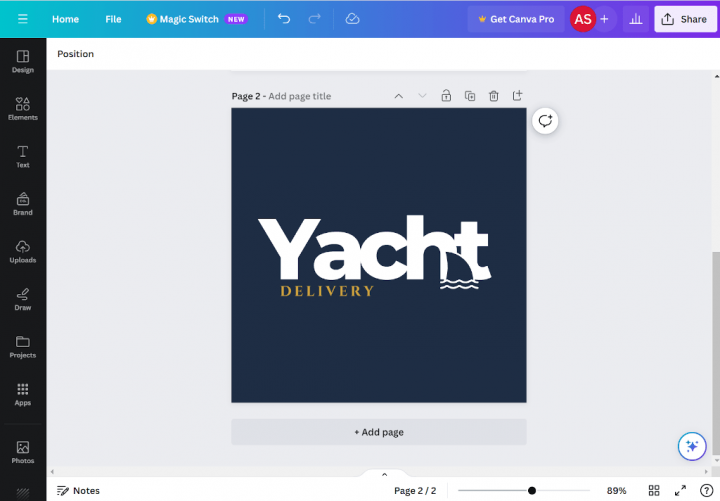Expand the pages drawer at bottom chevron

(384, 474)
